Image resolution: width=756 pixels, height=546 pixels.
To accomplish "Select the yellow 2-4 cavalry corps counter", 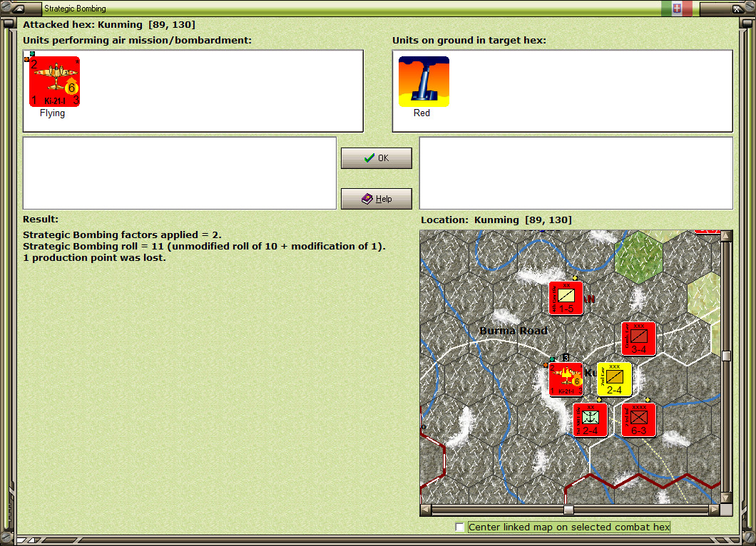I will (614, 380).
